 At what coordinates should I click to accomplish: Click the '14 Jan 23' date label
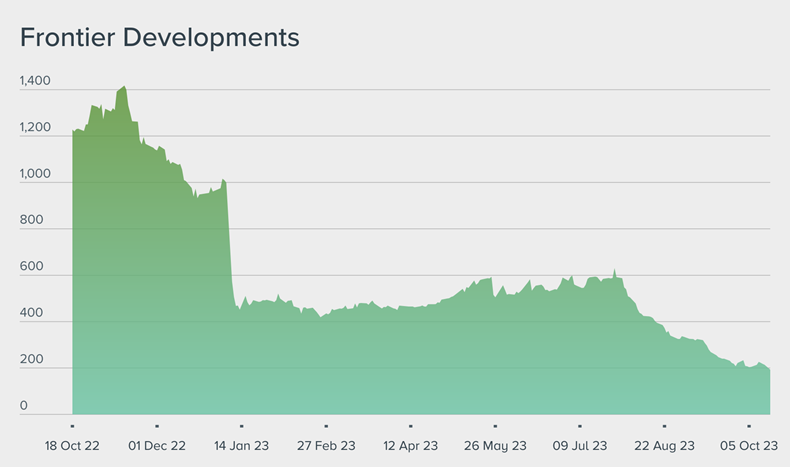coord(241,446)
